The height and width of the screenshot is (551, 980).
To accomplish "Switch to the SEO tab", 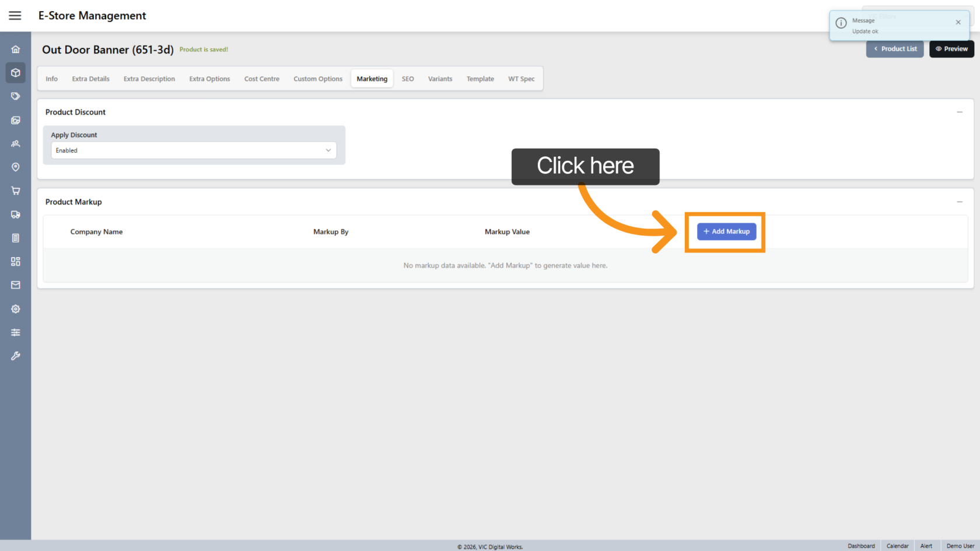I will [408, 79].
